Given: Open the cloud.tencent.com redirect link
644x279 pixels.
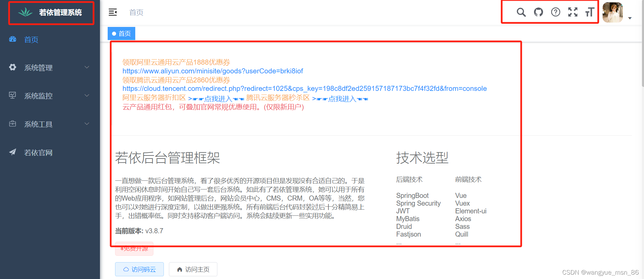Looking at the screenshot, I should click(x=305, y=89).
